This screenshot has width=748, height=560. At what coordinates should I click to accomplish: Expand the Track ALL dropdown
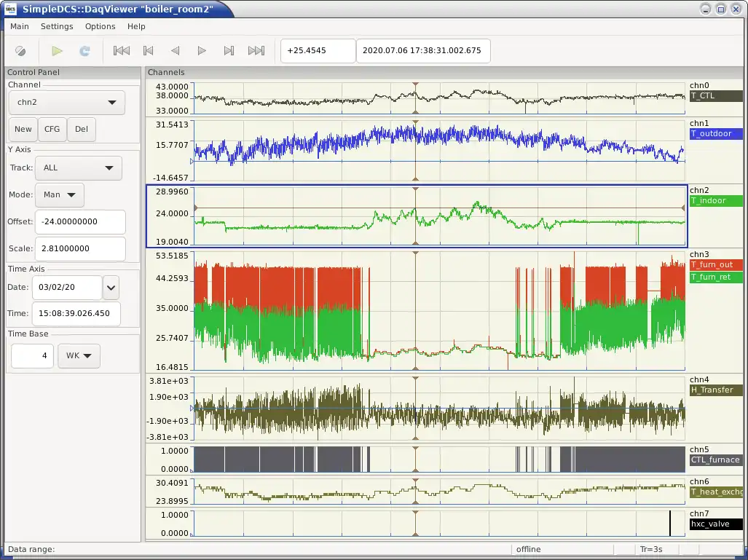(78, 167)
